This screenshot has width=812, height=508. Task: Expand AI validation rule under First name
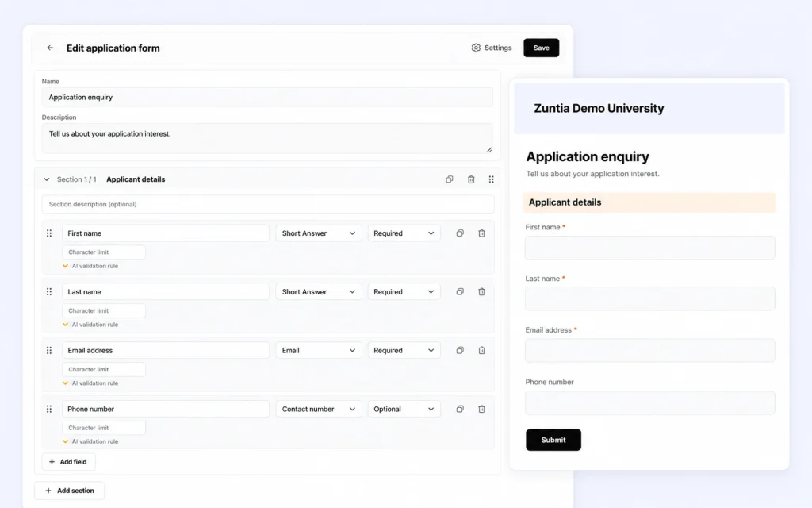point(90,266)
